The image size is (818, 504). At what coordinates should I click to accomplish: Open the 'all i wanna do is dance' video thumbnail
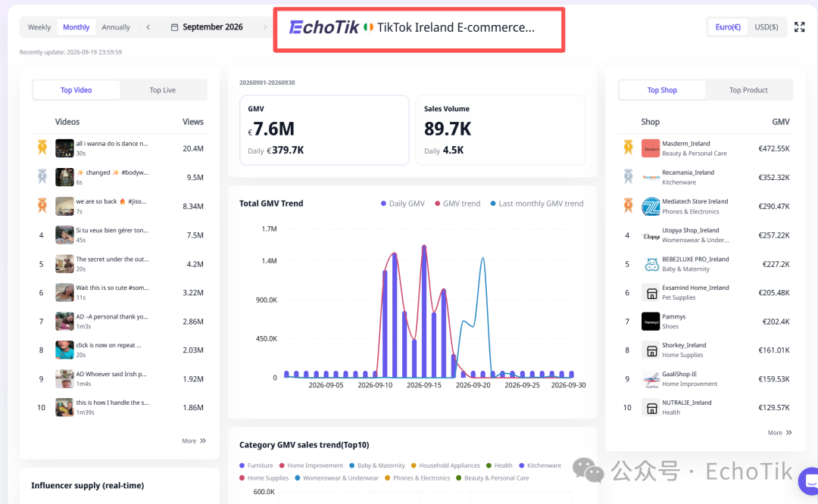click(x=64, y=148)
